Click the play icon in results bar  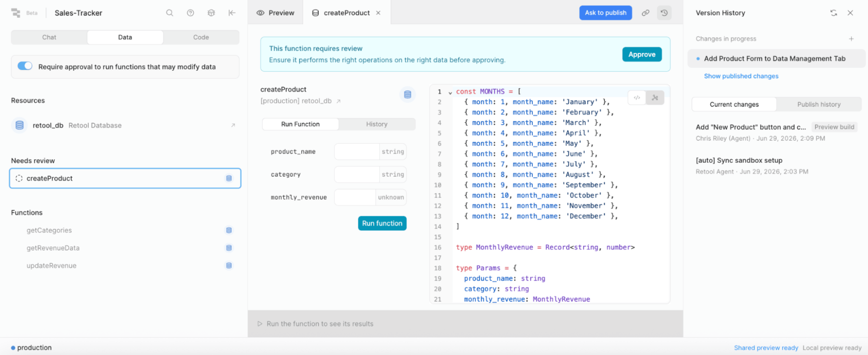coord(259,324)
